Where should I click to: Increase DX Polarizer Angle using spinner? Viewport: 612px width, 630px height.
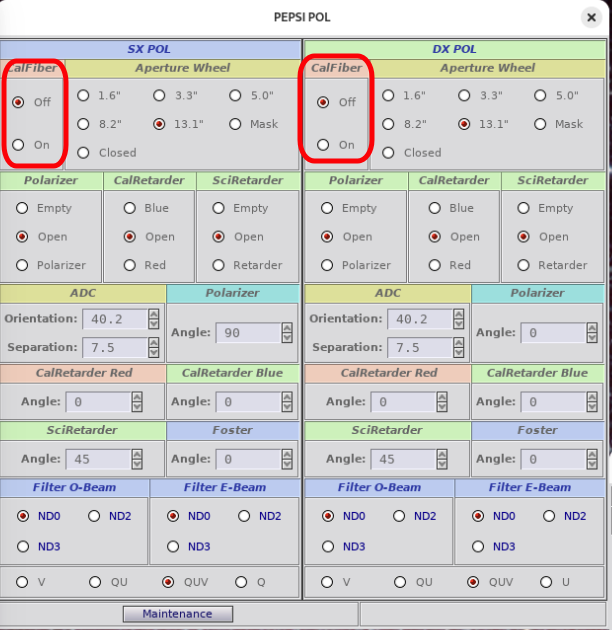pyautogui.click(x=590, y=327)
